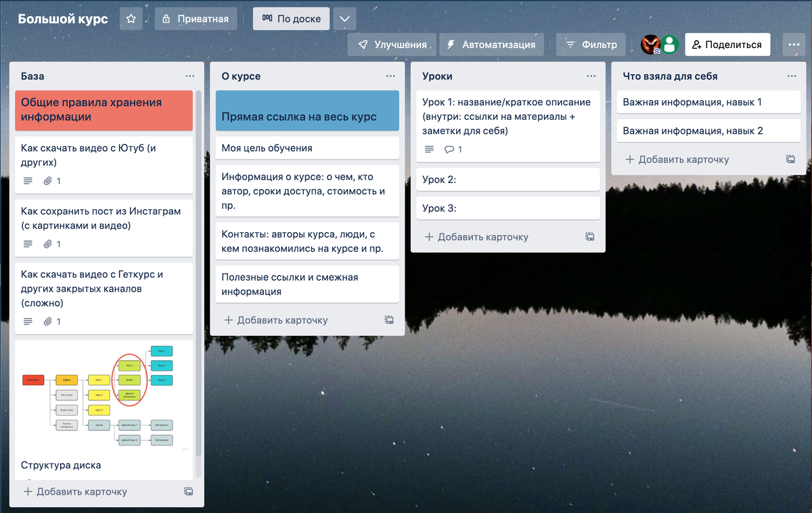Open card Как скачать видео с Ютуб

(104, 164)
